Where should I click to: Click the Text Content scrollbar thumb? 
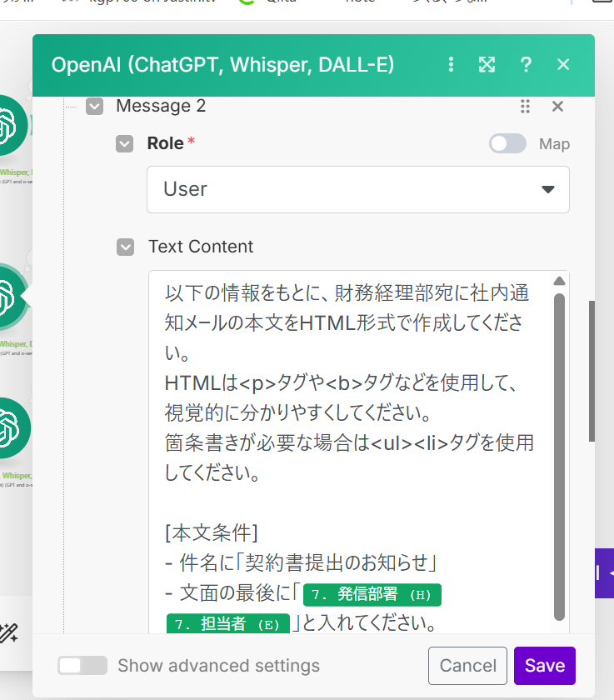559,457
